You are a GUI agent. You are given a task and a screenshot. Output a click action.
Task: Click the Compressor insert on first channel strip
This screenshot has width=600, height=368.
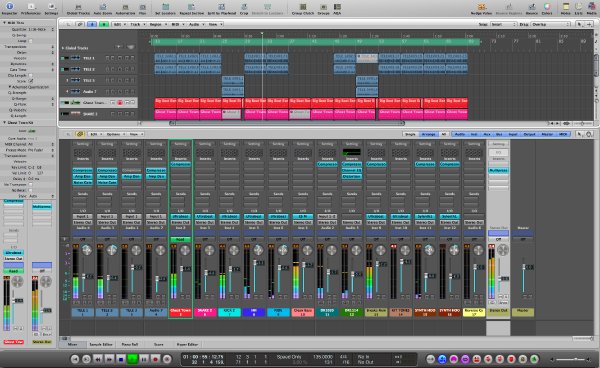83,170
